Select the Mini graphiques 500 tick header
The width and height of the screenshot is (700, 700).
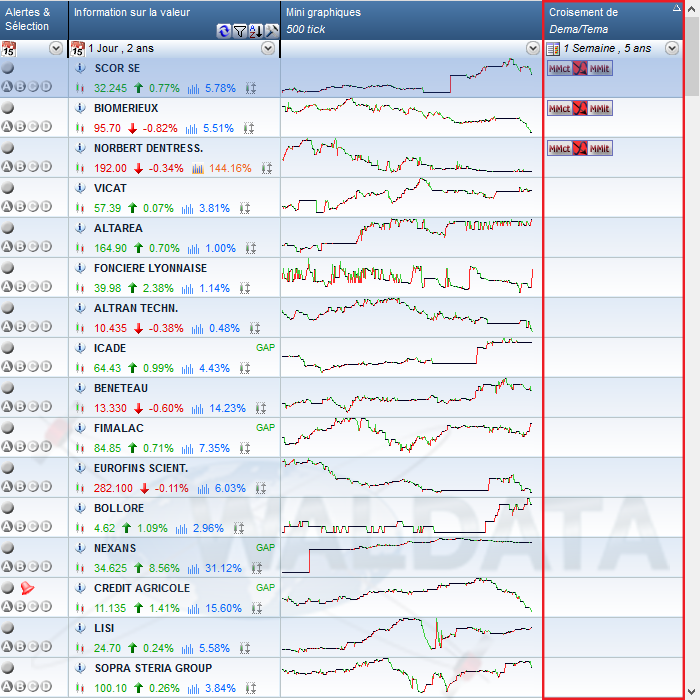tap(412, 20)
